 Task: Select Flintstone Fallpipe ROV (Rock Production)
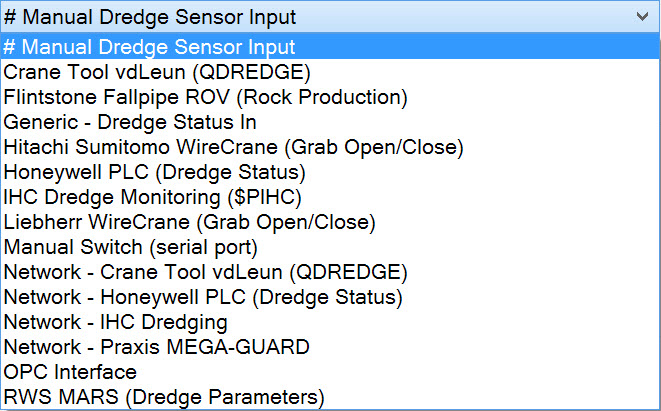pos(205,97)
